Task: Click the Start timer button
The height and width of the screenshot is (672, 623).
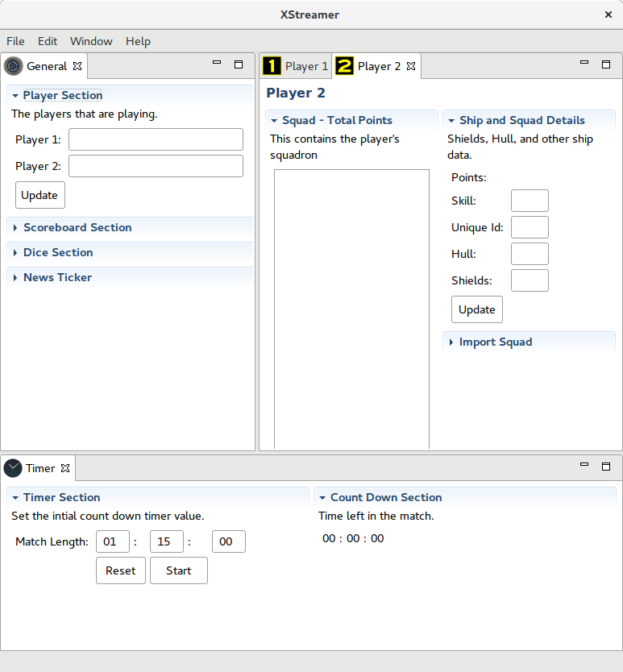Action: [x=178, y=570]
